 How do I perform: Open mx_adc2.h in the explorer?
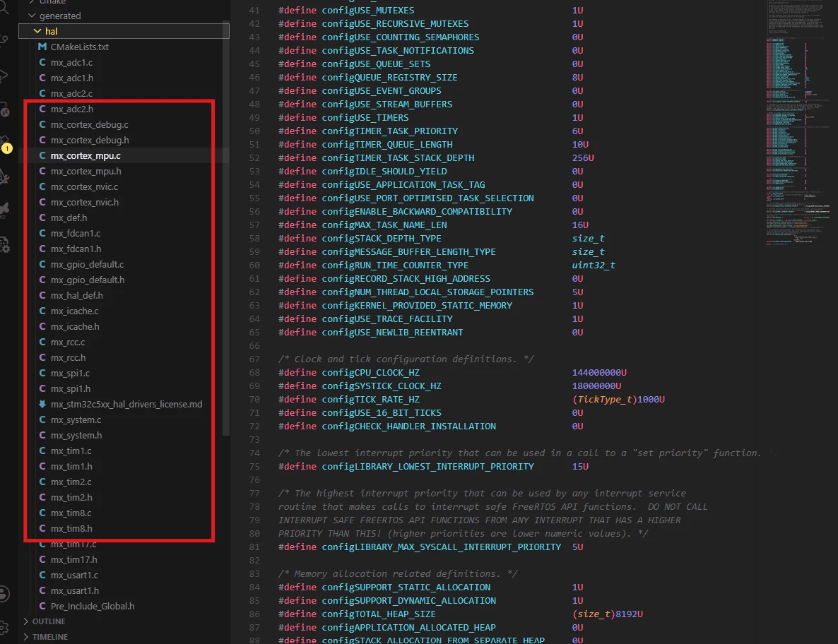pyautogui.click(x=71, y=109)
